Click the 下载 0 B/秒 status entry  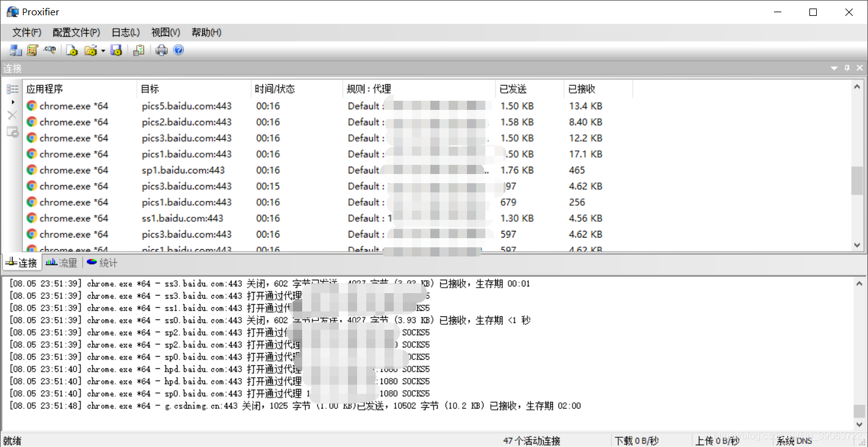pos(637,440)
